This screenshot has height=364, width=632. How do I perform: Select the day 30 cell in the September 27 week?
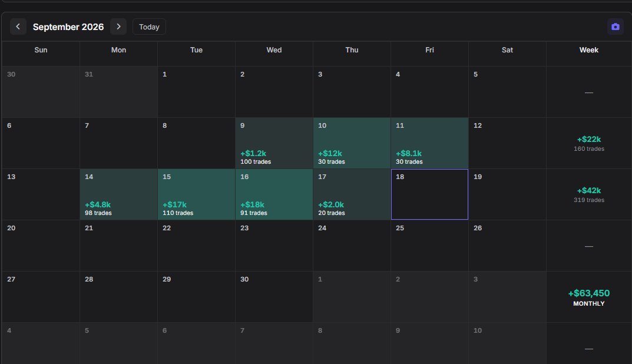pyautogui.click(x=274, y=297)
